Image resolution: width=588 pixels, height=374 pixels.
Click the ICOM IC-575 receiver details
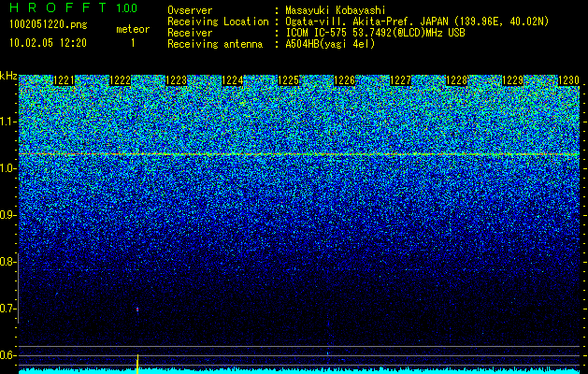375,33
